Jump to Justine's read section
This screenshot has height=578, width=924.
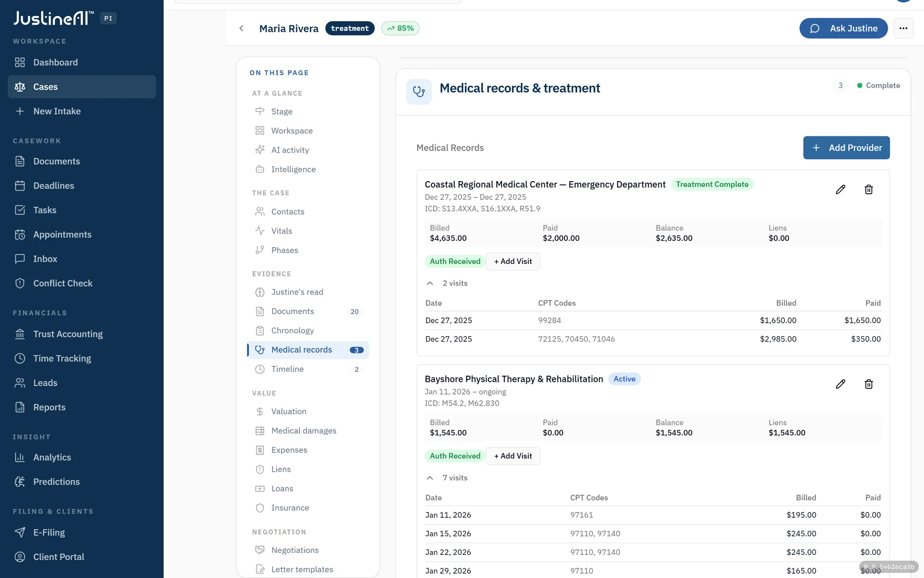308,292
